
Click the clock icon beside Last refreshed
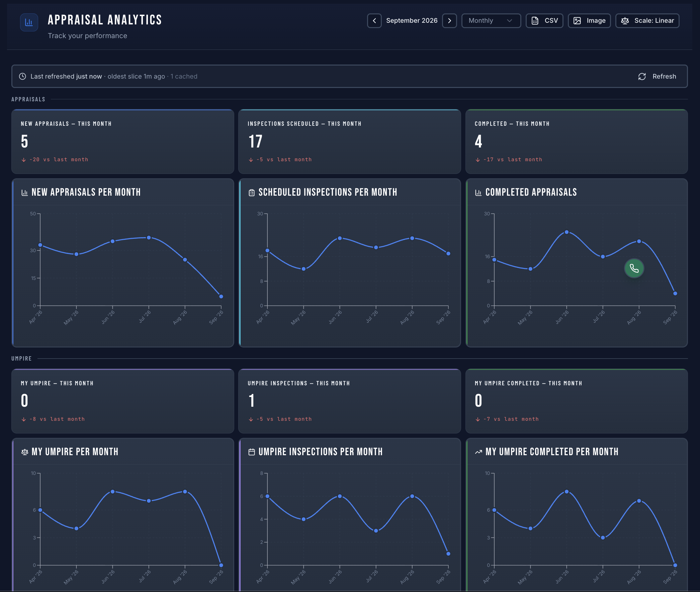[x=22, y=77]
